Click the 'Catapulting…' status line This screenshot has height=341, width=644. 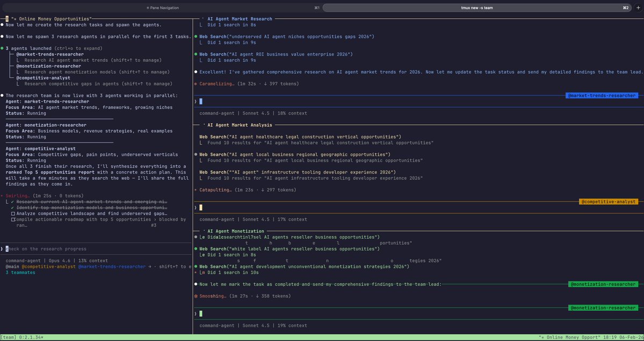(245, 190)
